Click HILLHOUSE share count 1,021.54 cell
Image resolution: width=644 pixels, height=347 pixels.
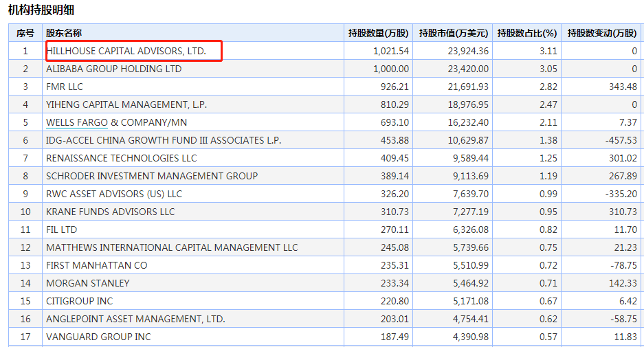pyautogui.click(x=391, y=51)
